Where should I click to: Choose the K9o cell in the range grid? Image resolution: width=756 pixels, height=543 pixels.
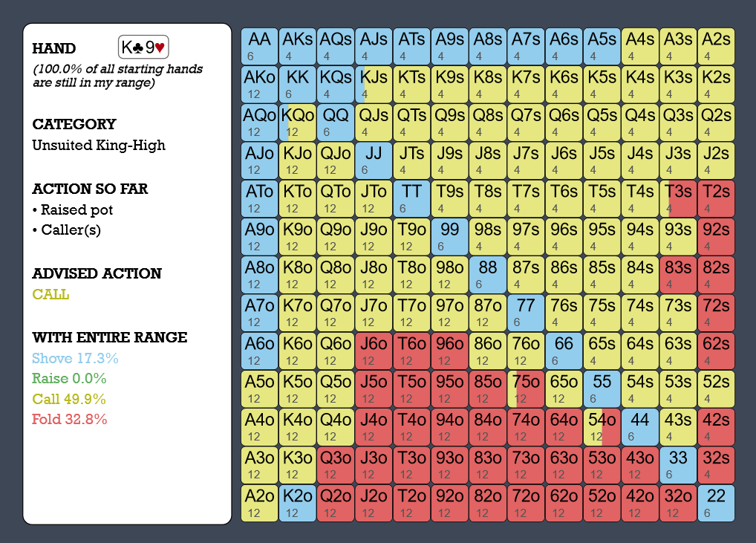298,237
